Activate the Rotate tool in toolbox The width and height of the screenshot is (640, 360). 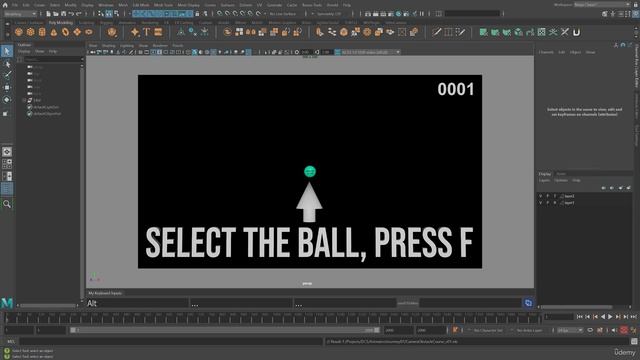[7, 100]
